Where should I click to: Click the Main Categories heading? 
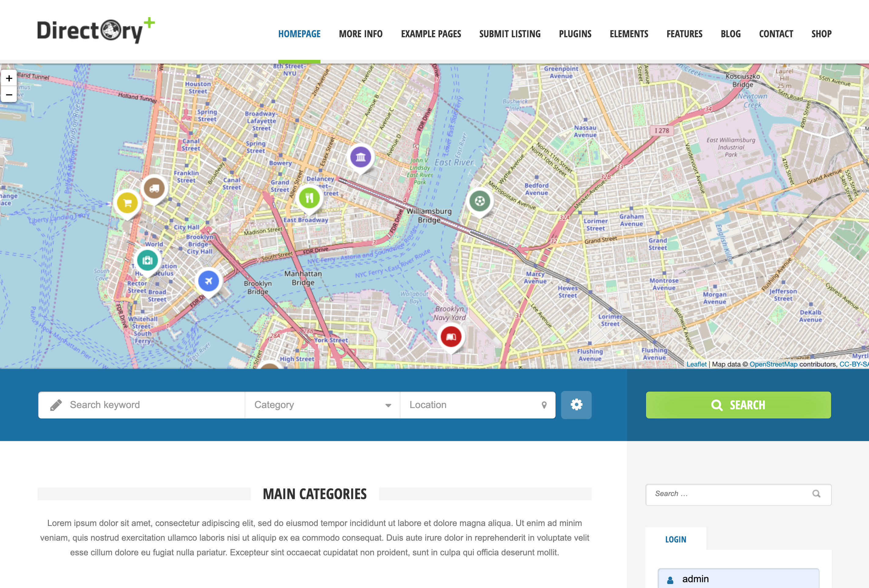[315, 494]
